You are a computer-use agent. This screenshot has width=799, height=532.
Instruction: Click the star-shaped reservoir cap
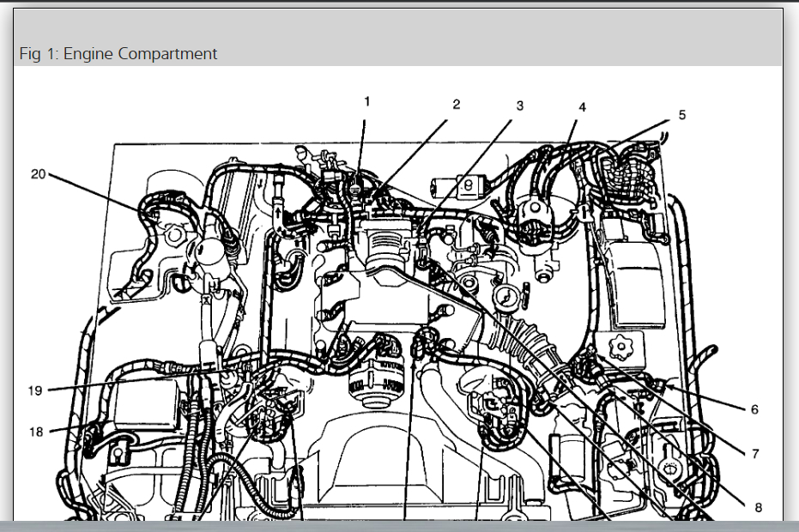coord(620,348)
